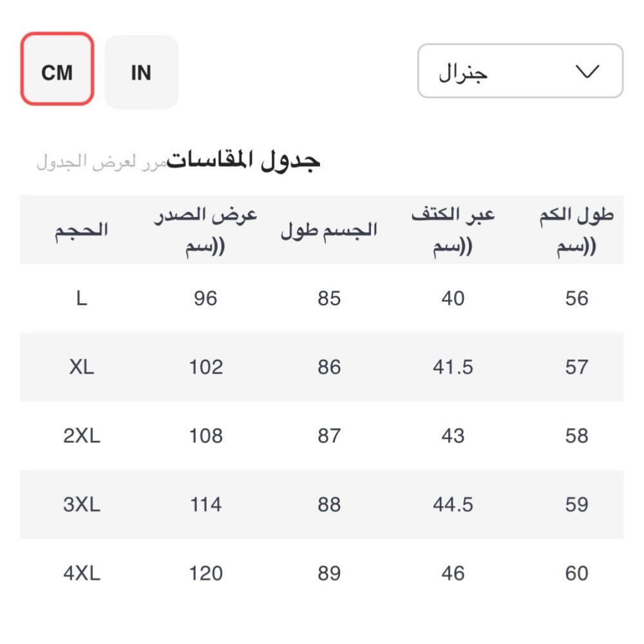Select the XL size row label

click(81, 367)
